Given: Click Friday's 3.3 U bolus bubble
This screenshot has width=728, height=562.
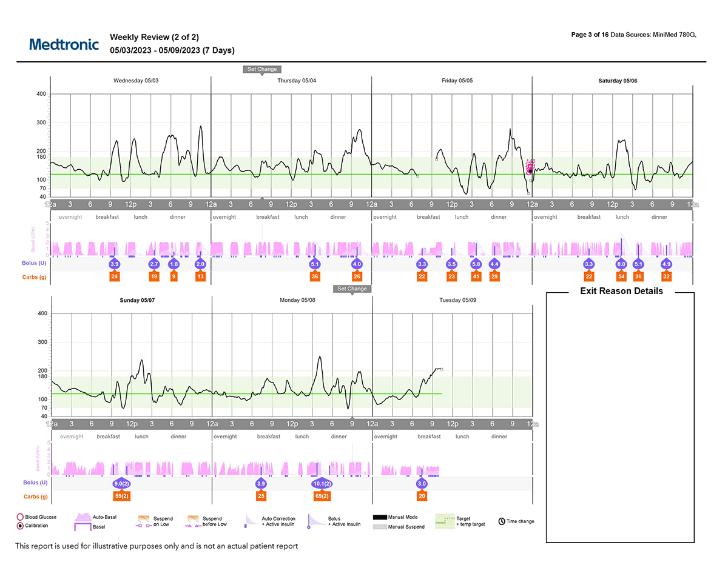Looking at the screenshot, I should pyautogui.click(x=422, y=264).
